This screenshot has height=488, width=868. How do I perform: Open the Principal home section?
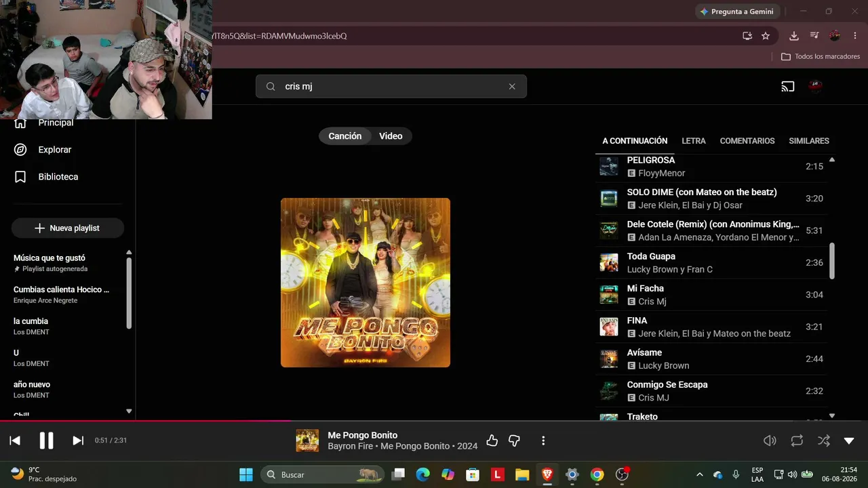click(x=44, y=123)
